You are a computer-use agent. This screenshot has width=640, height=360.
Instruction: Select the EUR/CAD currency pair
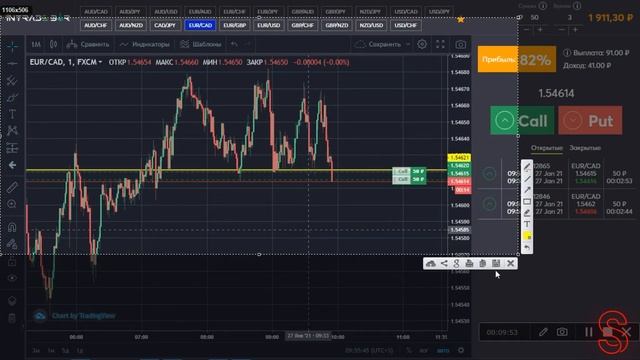200,25
